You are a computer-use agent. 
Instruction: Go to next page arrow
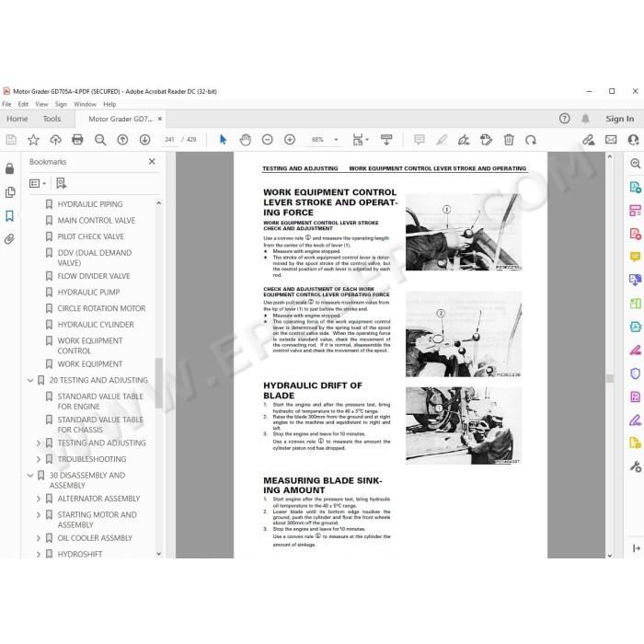144,140
